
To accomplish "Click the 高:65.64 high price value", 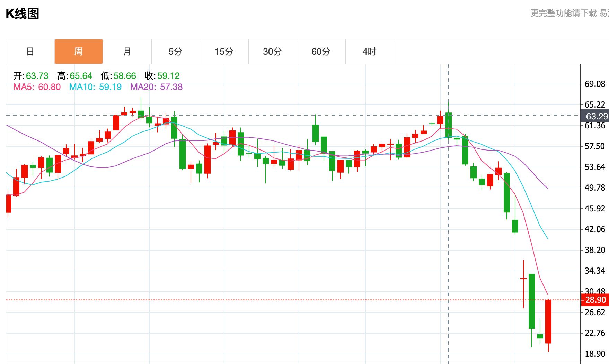I will click(75, 76).
